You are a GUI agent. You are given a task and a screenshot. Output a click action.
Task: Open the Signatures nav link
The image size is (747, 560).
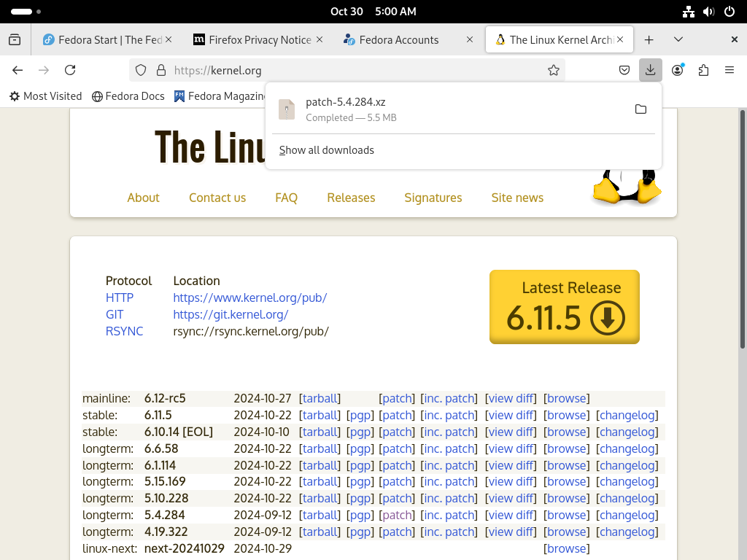click(433, 198)
